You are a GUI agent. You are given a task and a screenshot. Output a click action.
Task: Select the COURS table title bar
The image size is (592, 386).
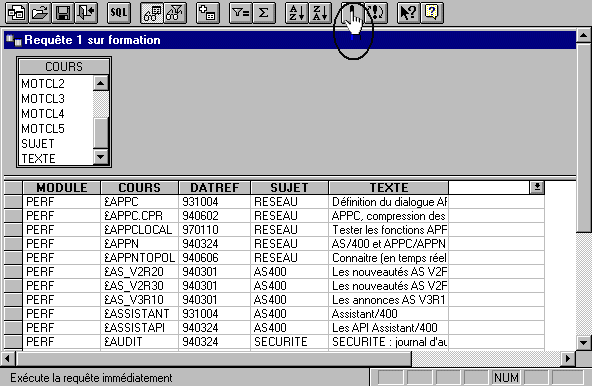64,66
